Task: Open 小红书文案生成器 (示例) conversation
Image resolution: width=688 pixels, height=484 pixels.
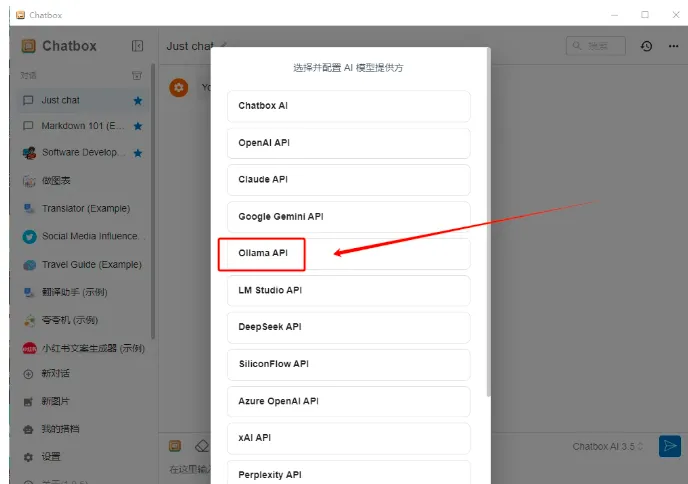Action: 83,348
